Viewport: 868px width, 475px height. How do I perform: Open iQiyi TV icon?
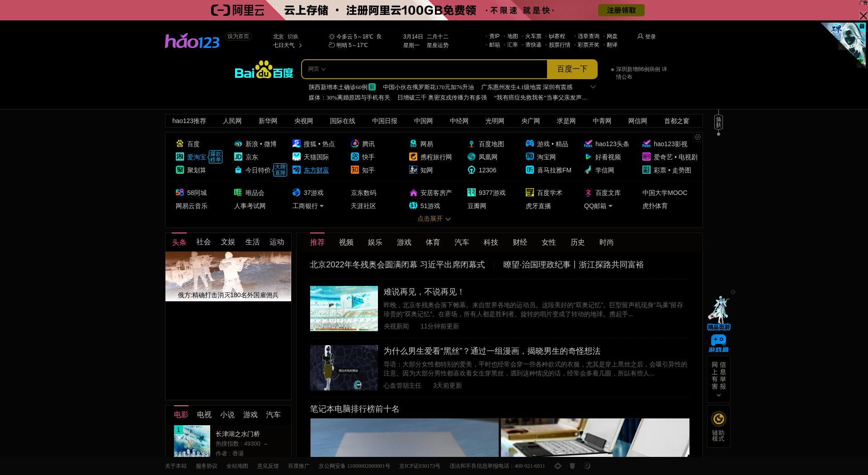pos(646,157)
